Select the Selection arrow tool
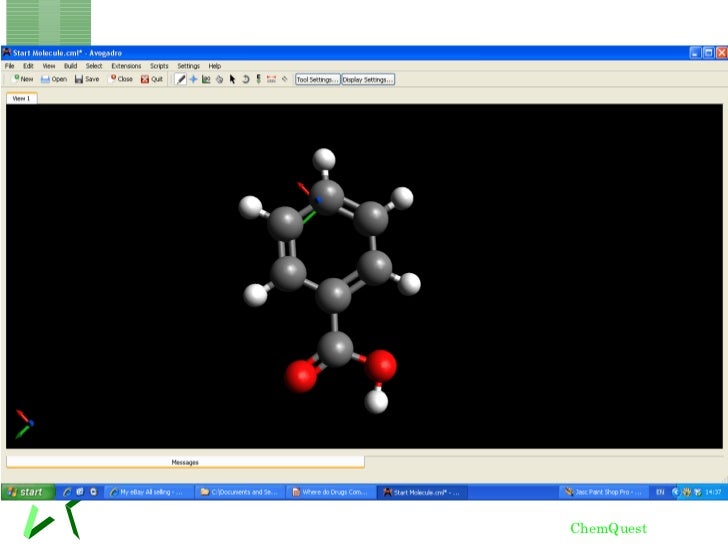This screenshot has height=546, width=728. tap(233, 79)
